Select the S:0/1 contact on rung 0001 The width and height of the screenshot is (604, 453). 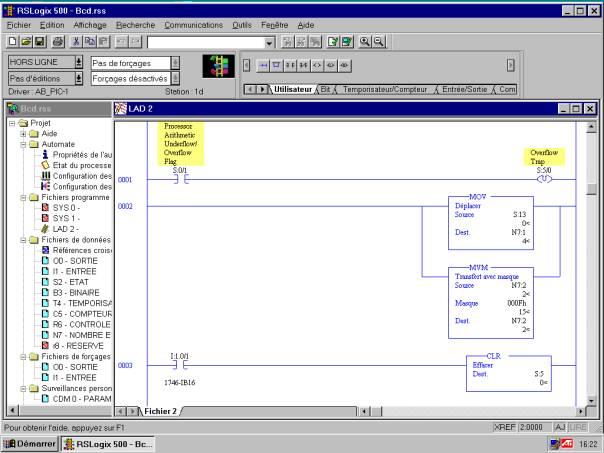(x=180, y=179)
